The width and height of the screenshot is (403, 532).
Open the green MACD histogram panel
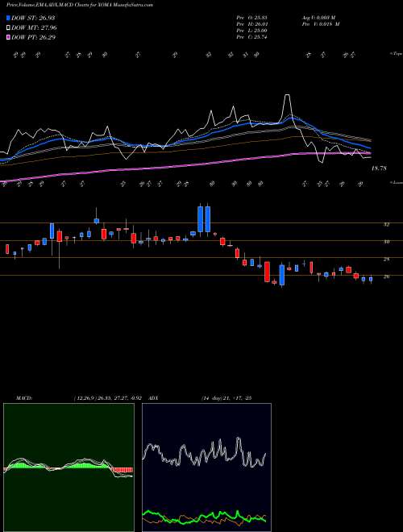(x=69, y=468)
